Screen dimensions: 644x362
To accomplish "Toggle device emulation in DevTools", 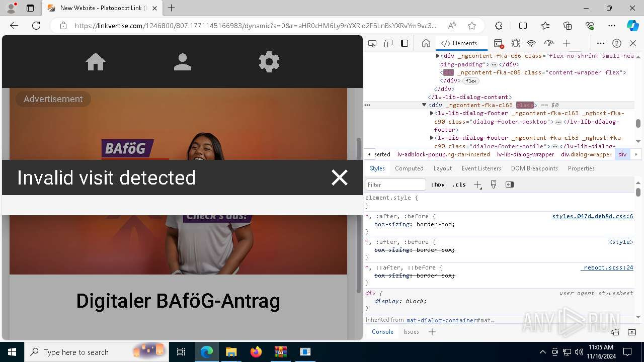I will point(388,43).
